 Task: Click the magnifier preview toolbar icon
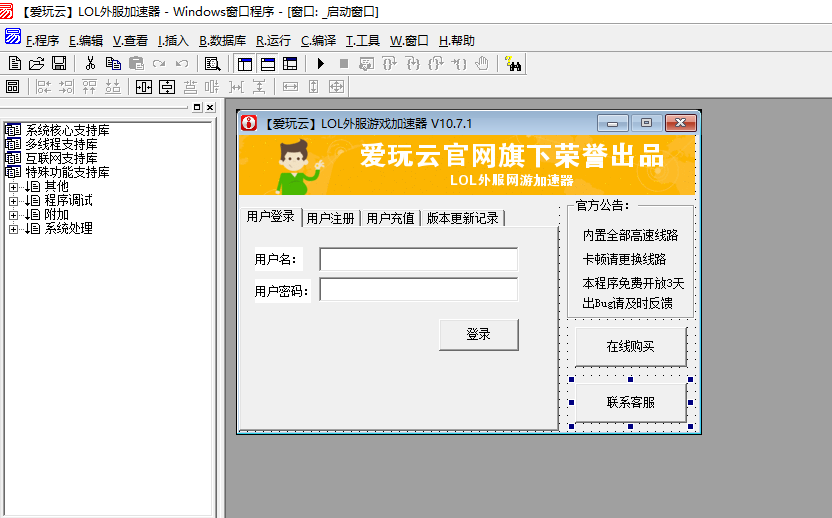212,64
